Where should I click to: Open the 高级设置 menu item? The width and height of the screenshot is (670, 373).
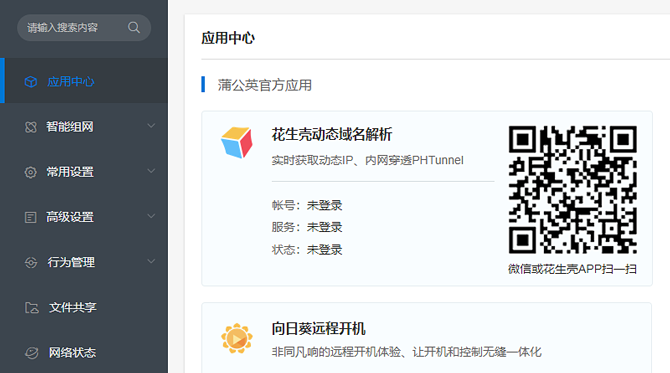(x=84, y=217)
